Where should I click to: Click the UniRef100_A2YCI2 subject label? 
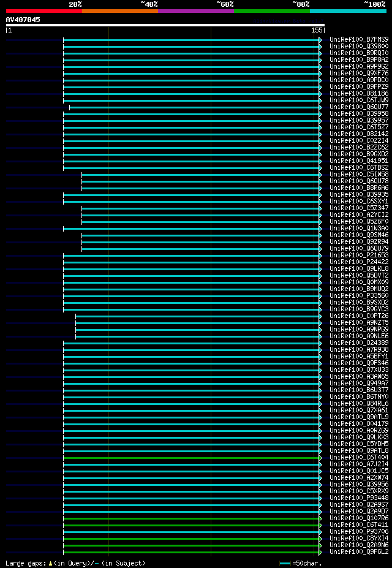click(x=359, y=216)
